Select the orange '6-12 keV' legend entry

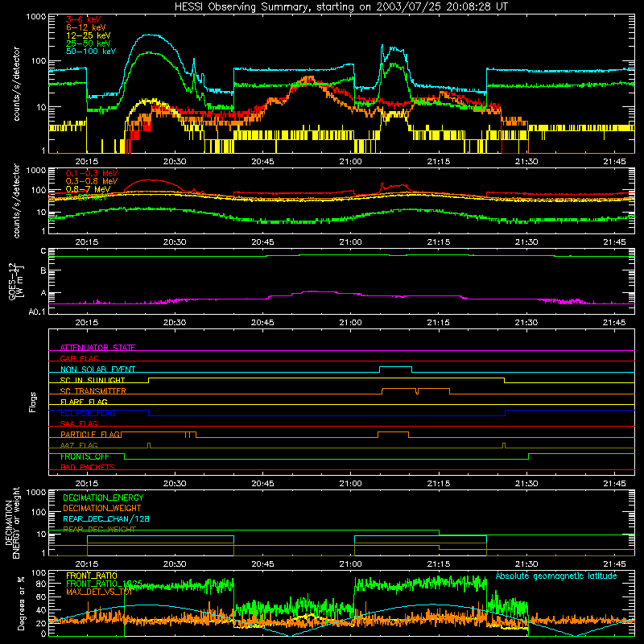coord(86,27)
